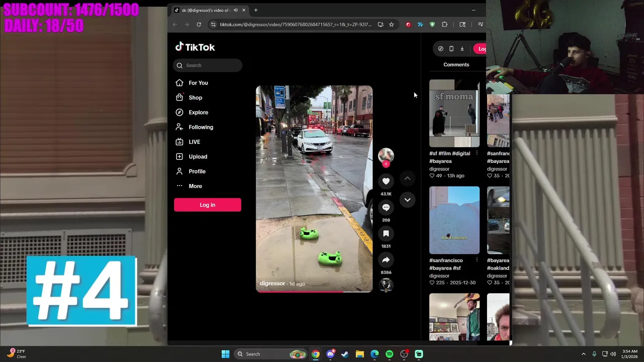
Task: Click the browser back arrow
Action: [175, 24]
